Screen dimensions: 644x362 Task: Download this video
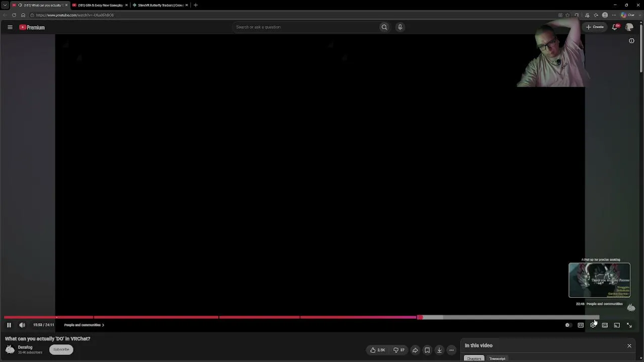(439, 350)
